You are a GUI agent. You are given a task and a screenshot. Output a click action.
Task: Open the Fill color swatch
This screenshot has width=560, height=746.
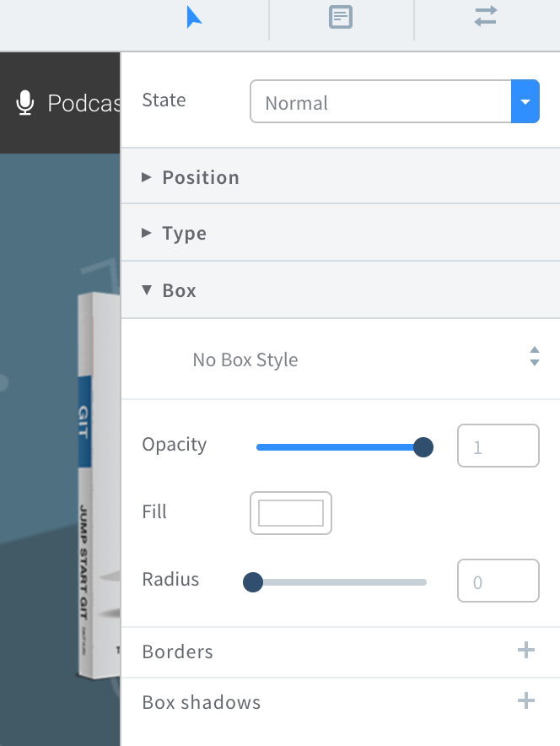291,513
